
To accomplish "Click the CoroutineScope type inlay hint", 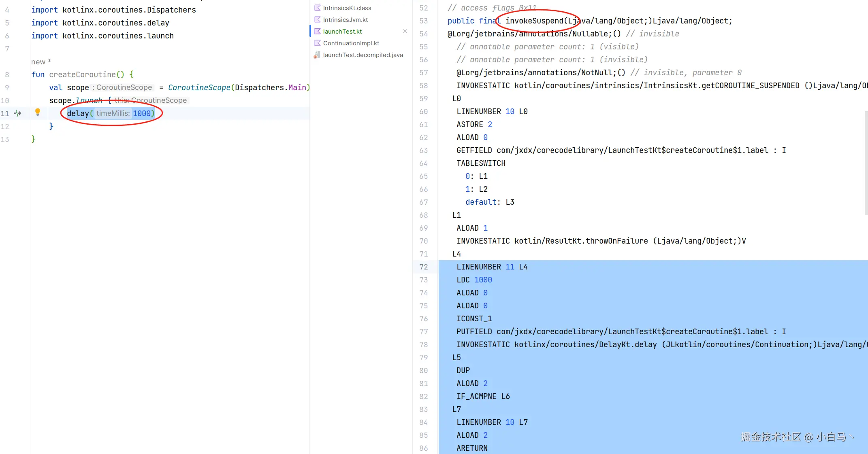I will 124,87.
